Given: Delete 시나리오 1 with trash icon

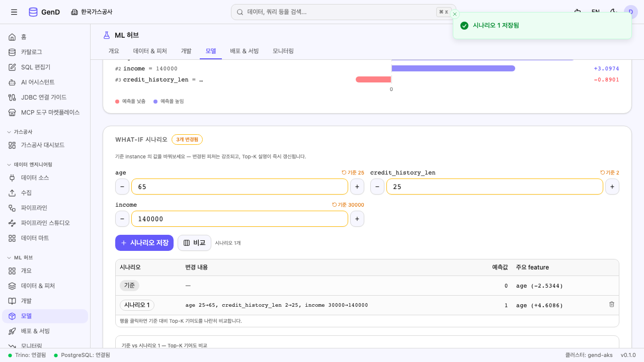Looking at the screenshot, I should 612,305.
